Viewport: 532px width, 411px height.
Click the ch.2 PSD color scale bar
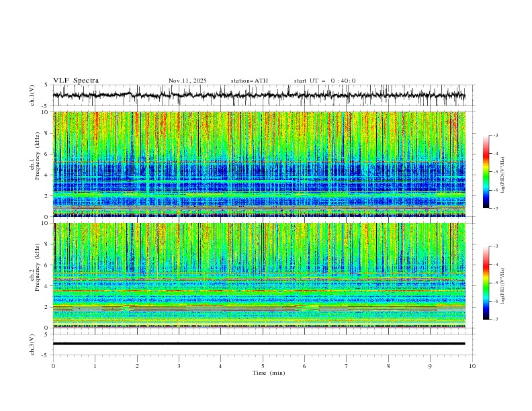coord(486,283)
